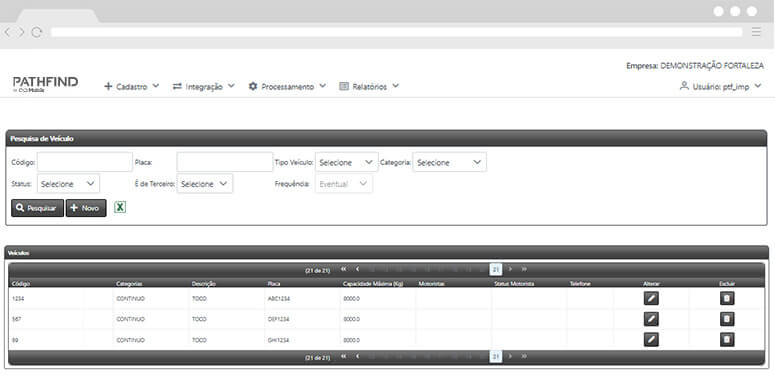
Task: Focus the Código input field
Action: click(x=85, y=162)
